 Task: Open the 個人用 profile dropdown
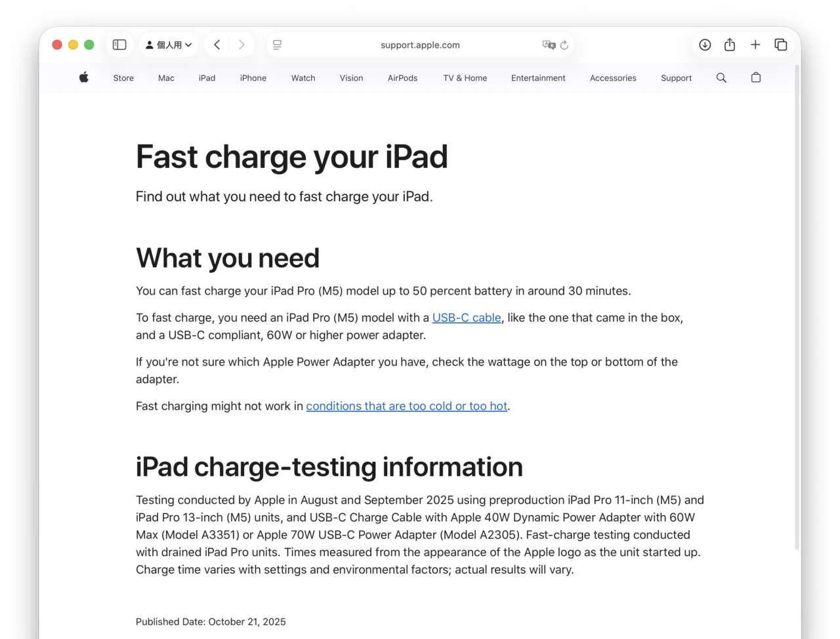168,45
